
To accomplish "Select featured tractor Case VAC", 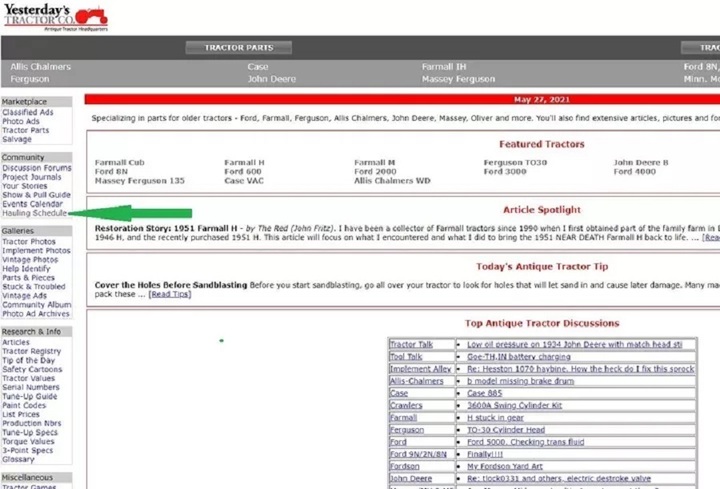I will click(x=244, y=181).
